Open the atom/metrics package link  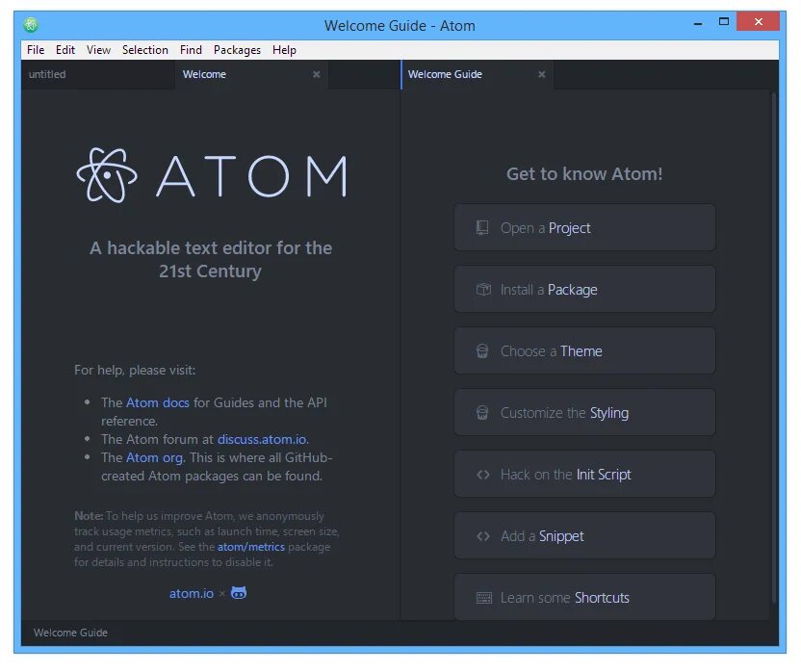click(251, 547)
